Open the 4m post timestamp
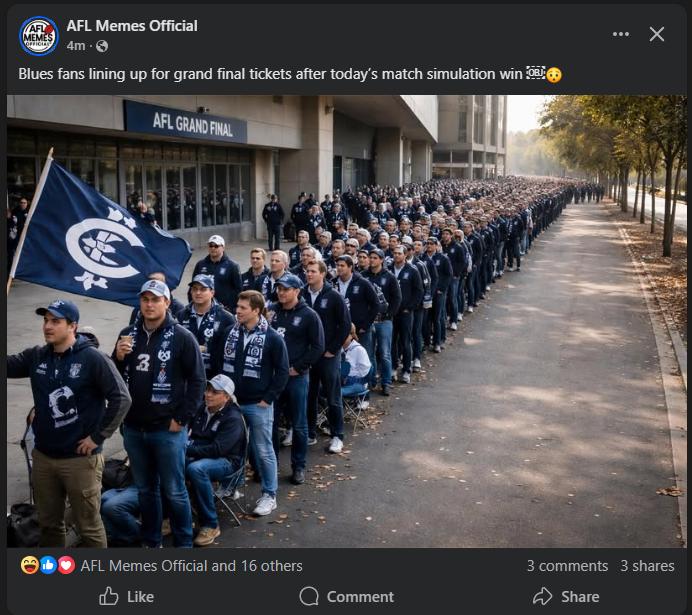 tap(76, 46)
